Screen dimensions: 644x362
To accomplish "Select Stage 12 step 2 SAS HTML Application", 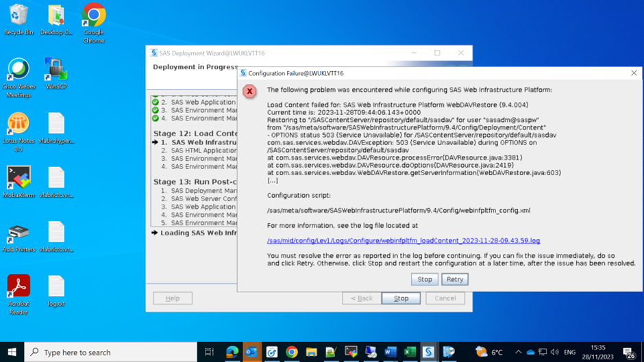I will [x=199, y=151].
